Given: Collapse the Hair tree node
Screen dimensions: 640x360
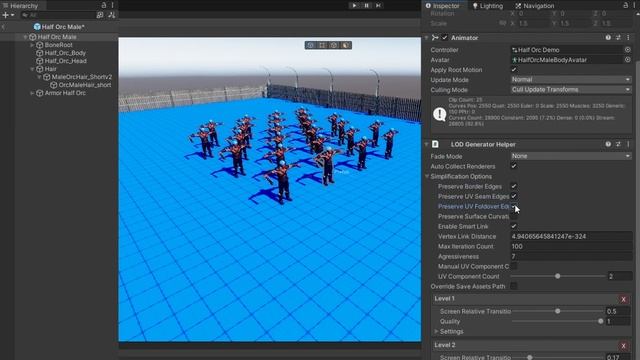Looking at the screenshot, I should 32,69.
